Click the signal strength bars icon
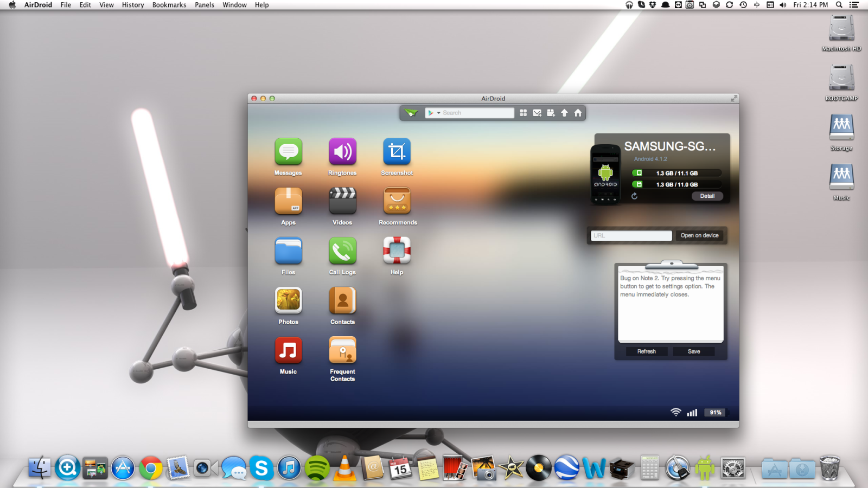The image size is (868, 488). tap(692, 413)
